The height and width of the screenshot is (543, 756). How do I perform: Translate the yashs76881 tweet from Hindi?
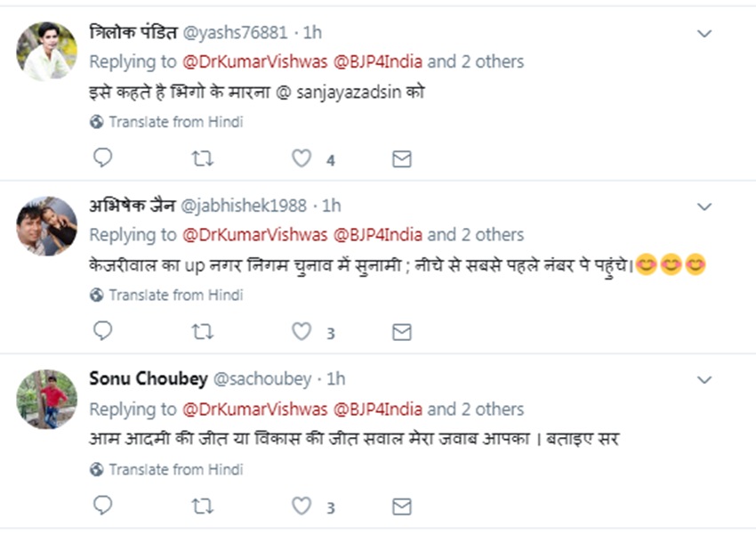175,122
